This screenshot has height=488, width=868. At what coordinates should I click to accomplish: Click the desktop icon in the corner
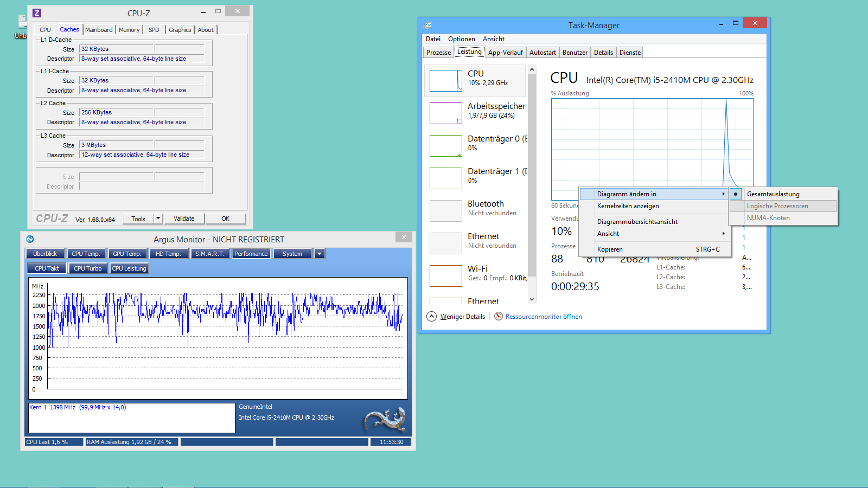tap(22, 26)
